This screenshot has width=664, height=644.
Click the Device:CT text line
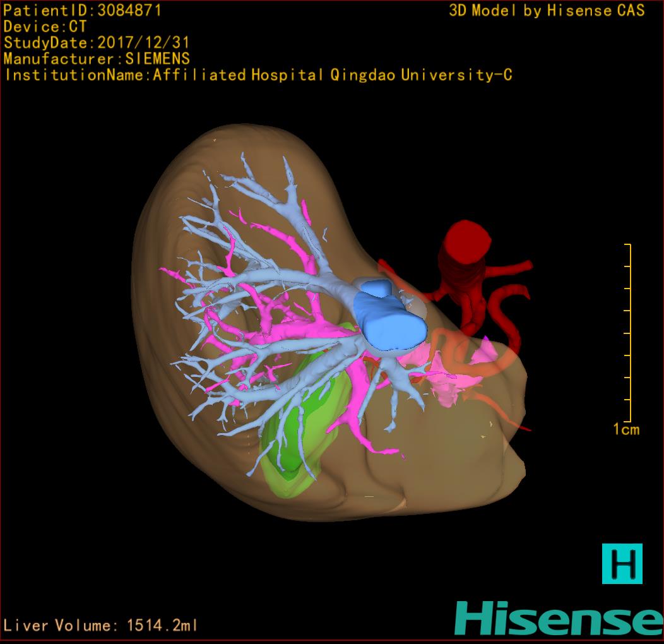click(x=45, y=27)
